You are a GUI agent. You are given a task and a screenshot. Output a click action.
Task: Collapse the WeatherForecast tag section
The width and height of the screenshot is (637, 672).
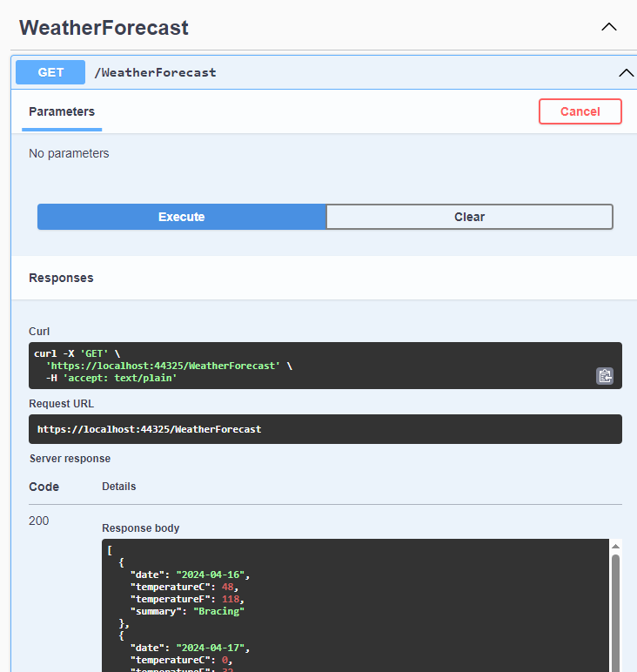tap(609, 27)
